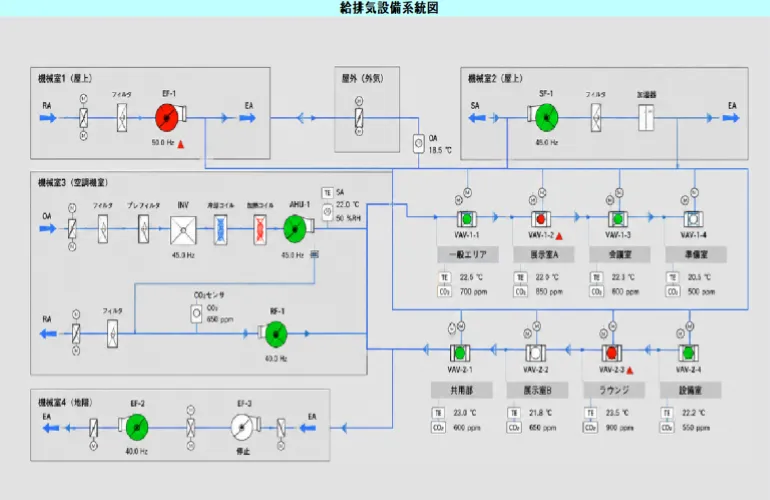Screen dimensions: 770x500
Task: Click the ラウンジ room label button
Action: pos(614,390)
